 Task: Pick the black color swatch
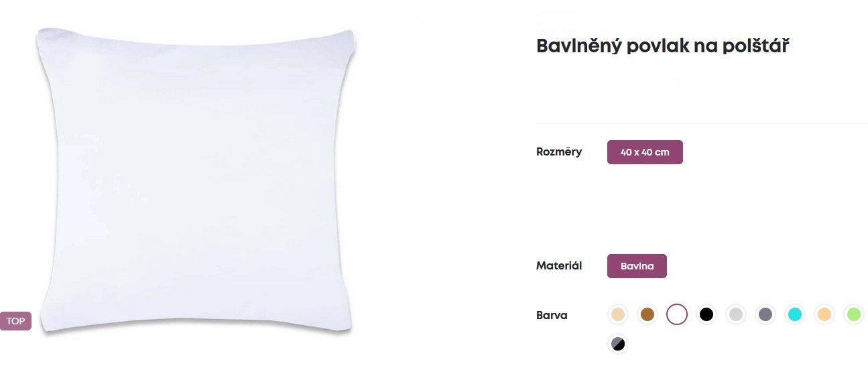[x=706, y=314]
